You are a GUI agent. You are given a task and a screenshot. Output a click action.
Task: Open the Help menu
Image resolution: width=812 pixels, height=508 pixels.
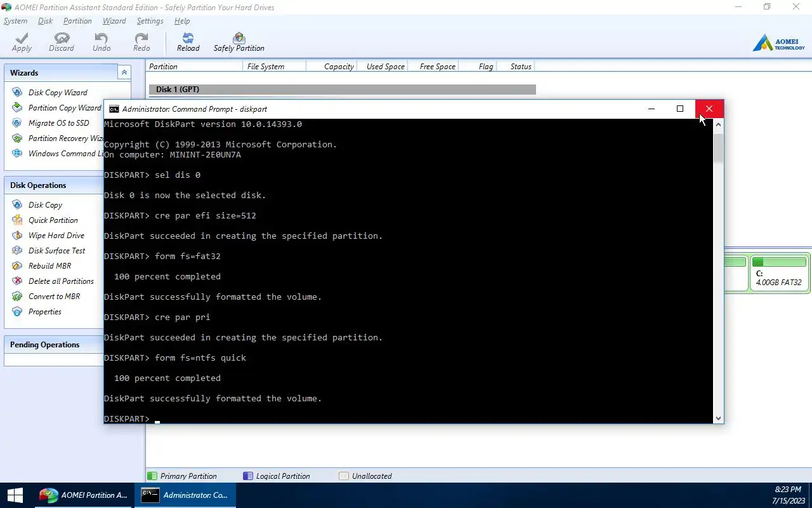coord(182,21)
